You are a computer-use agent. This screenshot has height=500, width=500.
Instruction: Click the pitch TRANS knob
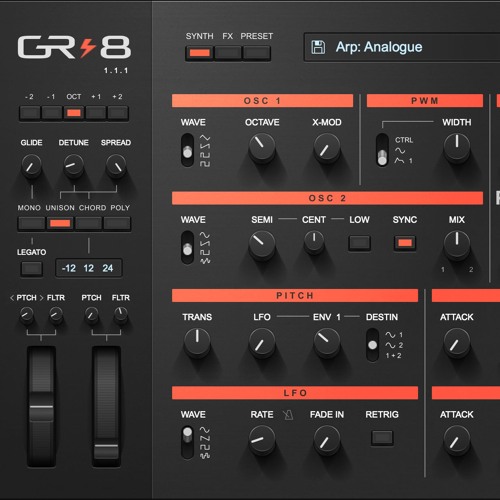197,342
